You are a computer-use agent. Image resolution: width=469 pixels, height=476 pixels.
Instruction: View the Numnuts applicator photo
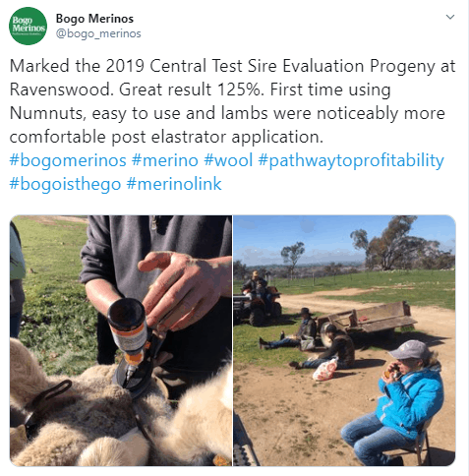(121, 340)
